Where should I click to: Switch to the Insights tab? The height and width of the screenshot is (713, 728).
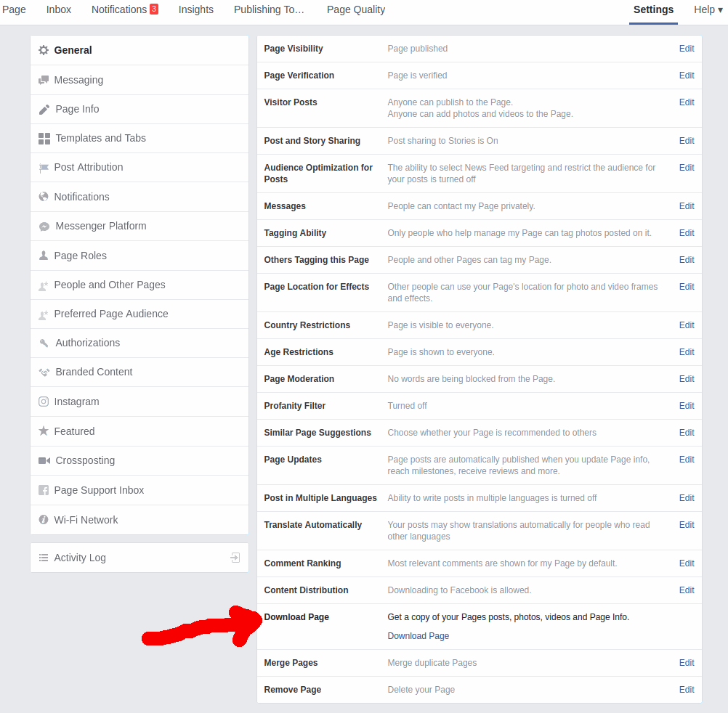(x=195, y=9)
